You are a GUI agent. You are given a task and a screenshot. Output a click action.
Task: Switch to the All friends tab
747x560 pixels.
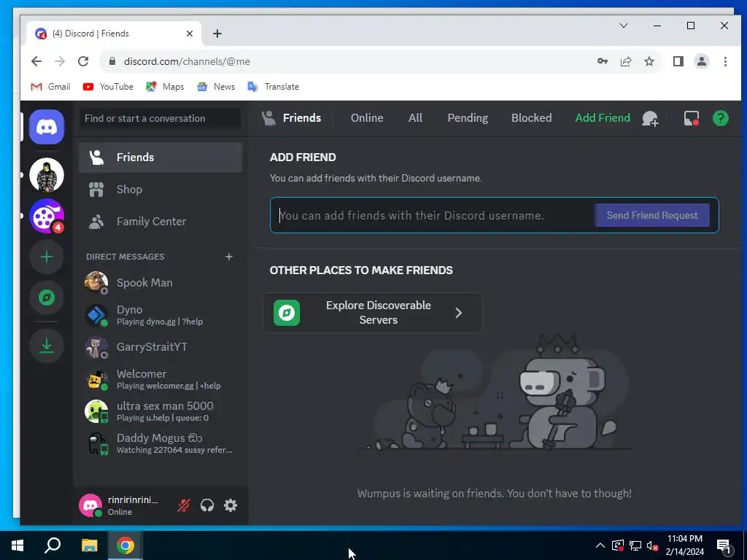[415, 118]
